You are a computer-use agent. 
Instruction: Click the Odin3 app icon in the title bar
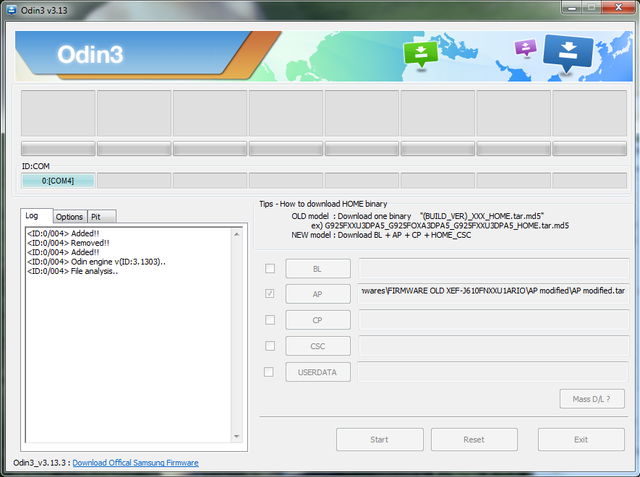point(12,10)
